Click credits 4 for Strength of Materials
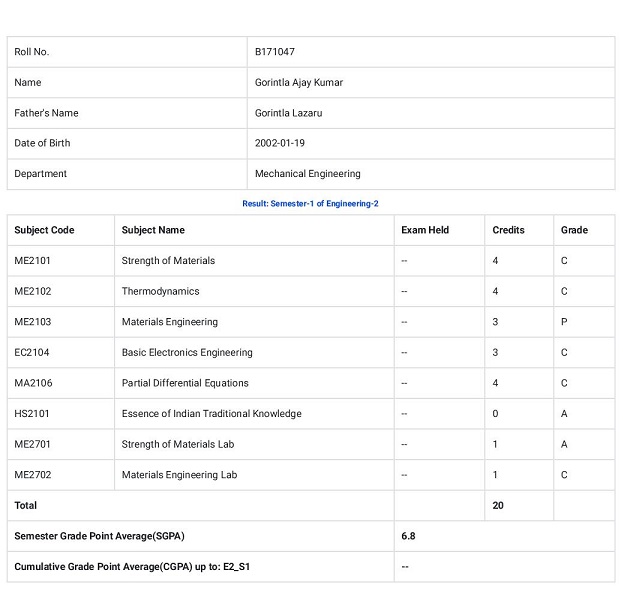Screen dimensions: 623x589 (495, 261)
